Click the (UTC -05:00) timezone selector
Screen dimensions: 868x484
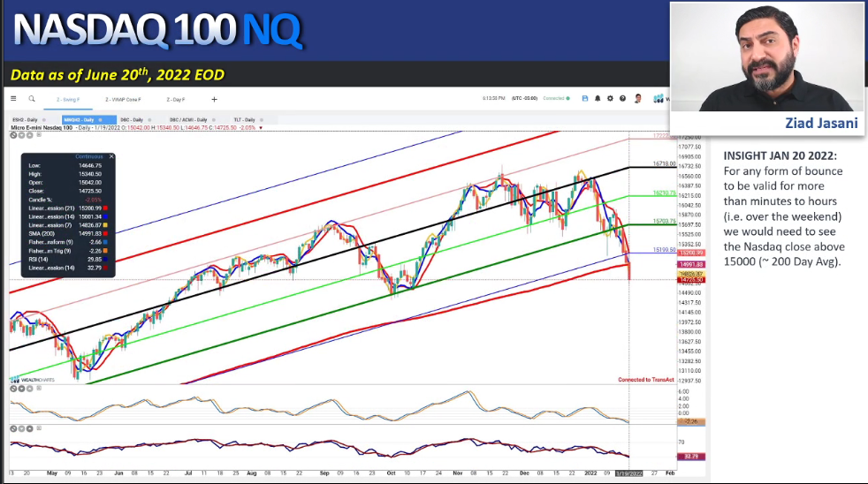(x=524, y=98)
